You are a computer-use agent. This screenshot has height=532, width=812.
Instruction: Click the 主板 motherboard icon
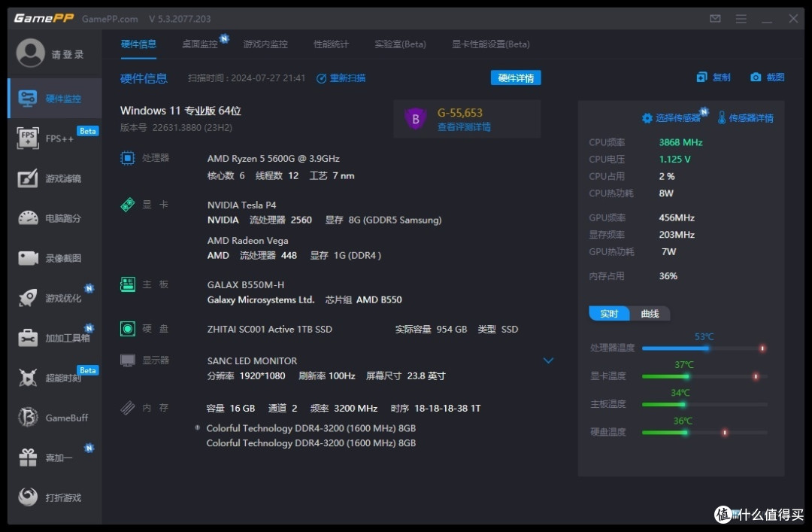pos(127,284)
